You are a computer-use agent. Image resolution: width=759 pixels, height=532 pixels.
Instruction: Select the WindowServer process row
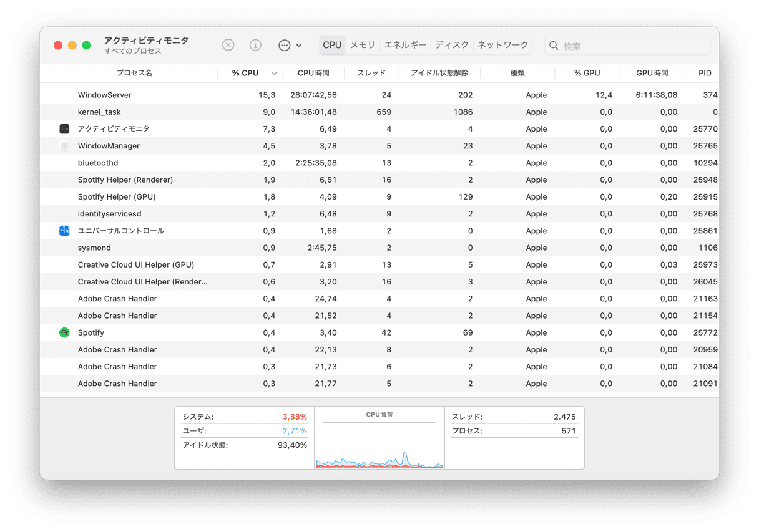tap(379, 95)
